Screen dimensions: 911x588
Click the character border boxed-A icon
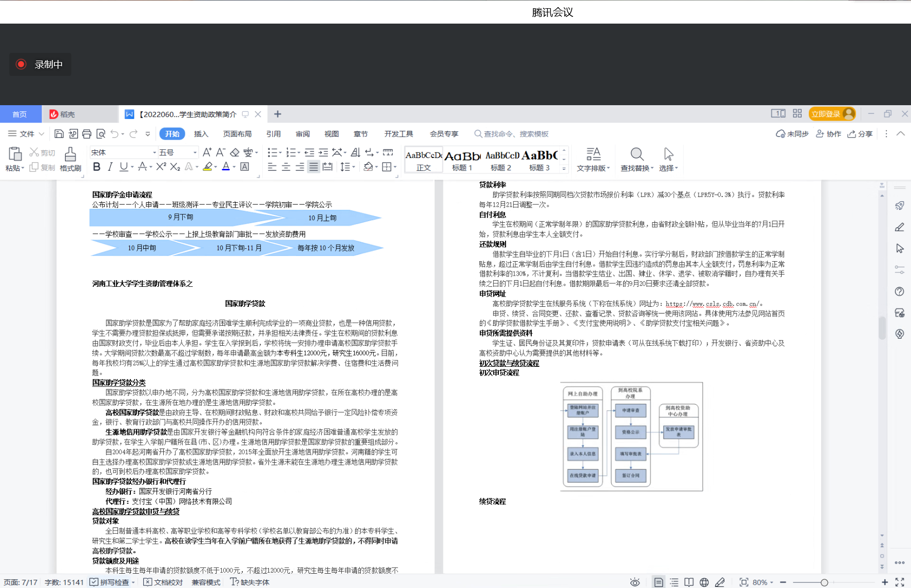click(245, 167)
